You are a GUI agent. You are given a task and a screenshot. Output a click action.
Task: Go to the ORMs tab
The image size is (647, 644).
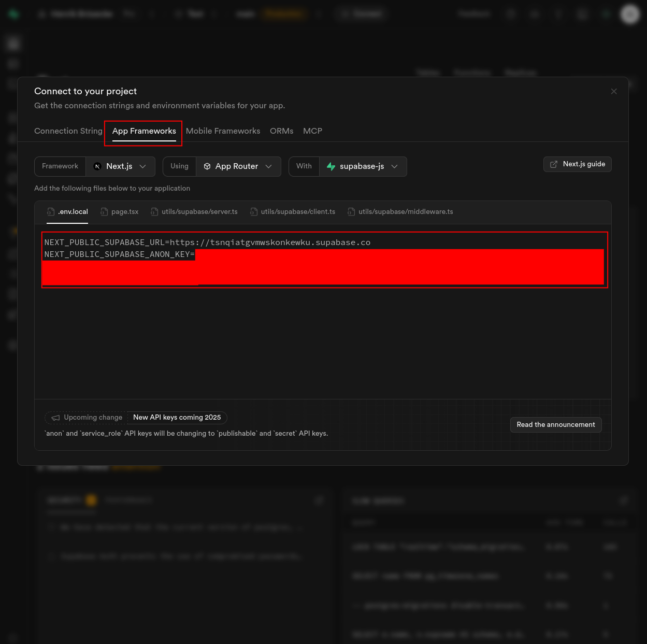click(281, 131)
